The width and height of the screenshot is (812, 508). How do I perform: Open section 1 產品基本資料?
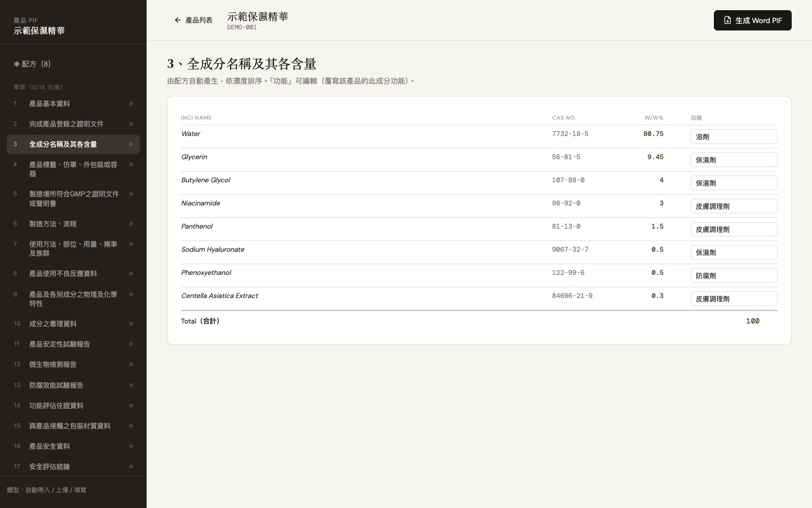tap(73, 104)
